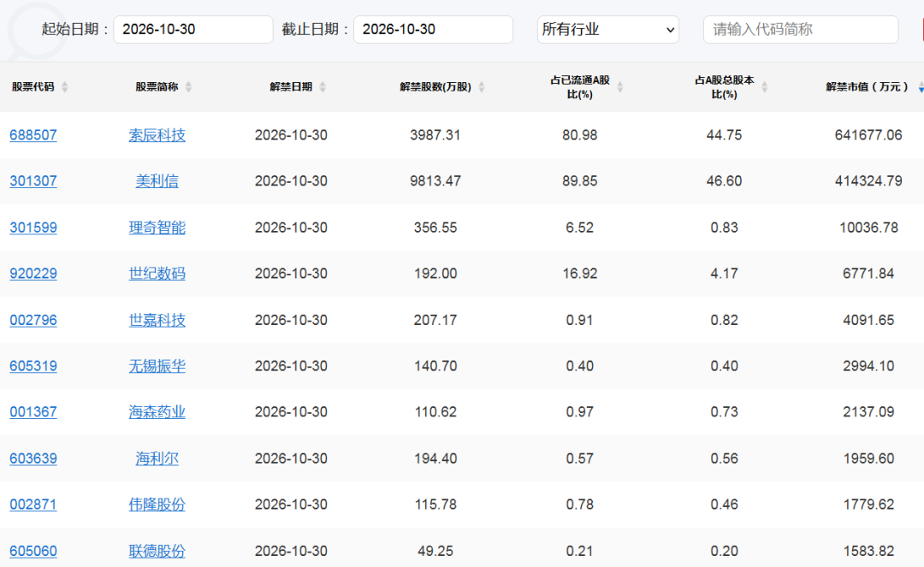
Task: Click the 起始日期 date field
Action: [x=193, y=29]
